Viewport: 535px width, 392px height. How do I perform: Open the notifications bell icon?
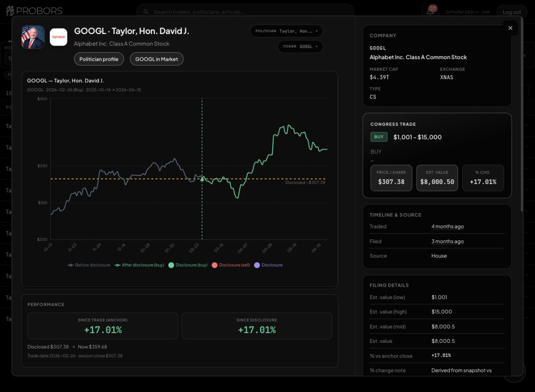coord(430,11)
